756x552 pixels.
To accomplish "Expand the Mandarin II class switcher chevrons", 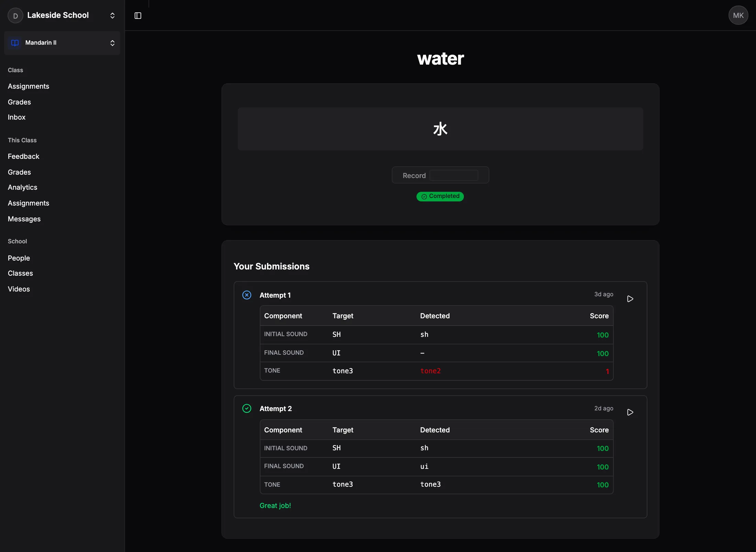I will [x=112, y=43].
